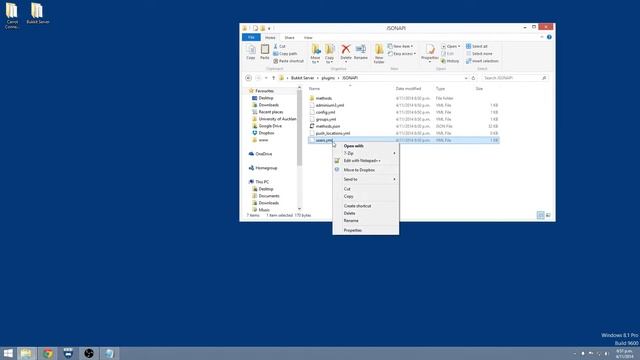The width and height of the screenshot is (640, 360).
Task: Select the Copy path ribbon button
Action: tap(285, 54)
